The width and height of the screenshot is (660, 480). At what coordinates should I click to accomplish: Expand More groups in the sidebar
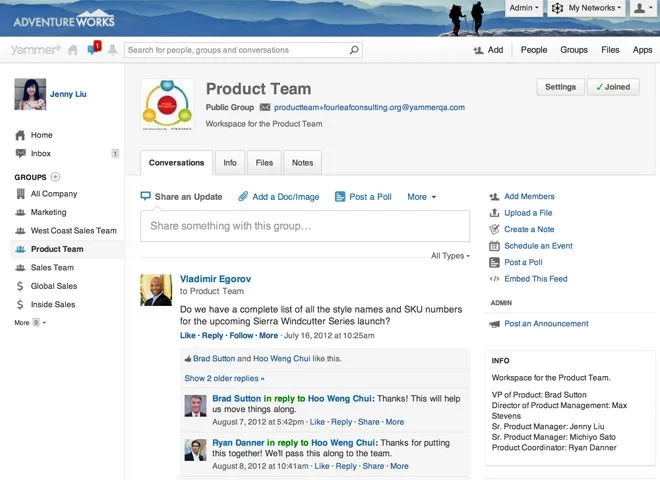coord(30,323)
